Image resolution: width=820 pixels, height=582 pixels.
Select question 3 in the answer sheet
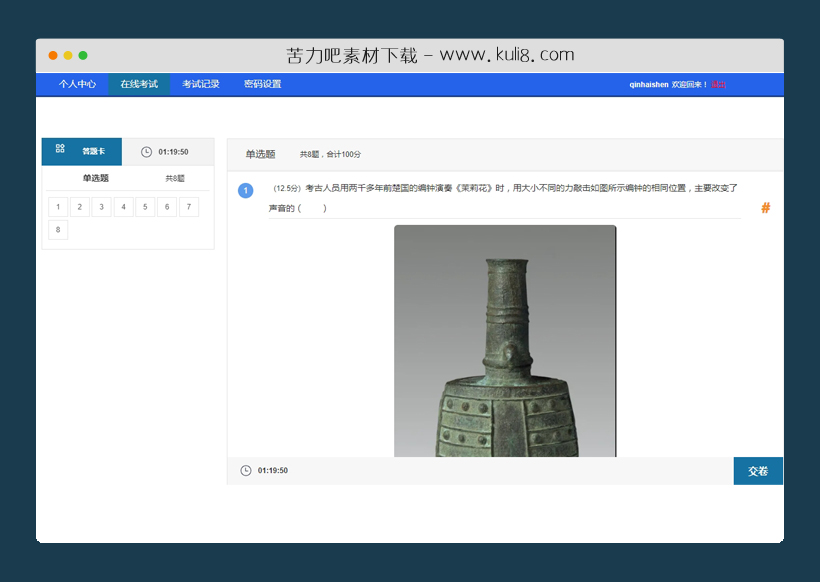tap(100, 206)
